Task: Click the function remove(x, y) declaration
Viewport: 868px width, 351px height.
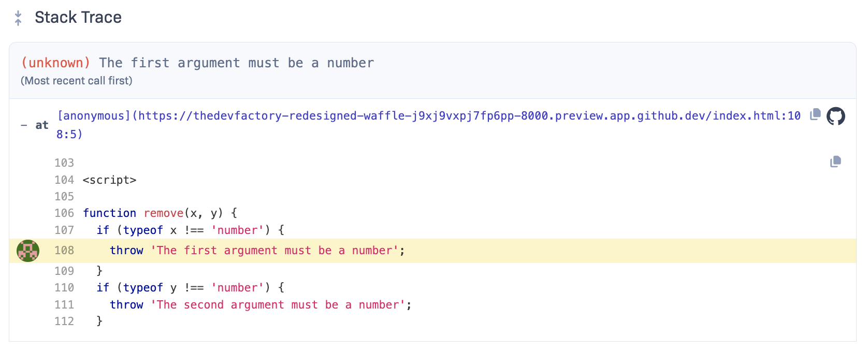Action: (x=160, y=213)
